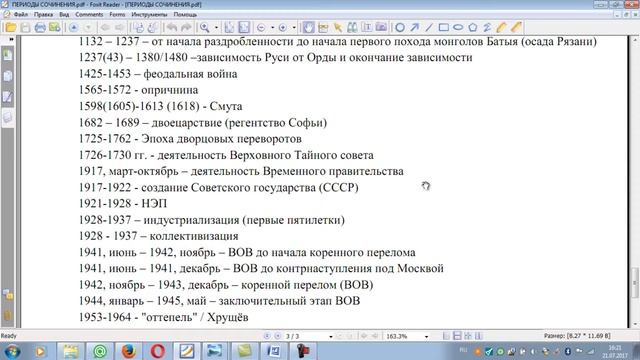Select the Highlighter marker tool
640x360 pixels.
(x=516, y=27)
